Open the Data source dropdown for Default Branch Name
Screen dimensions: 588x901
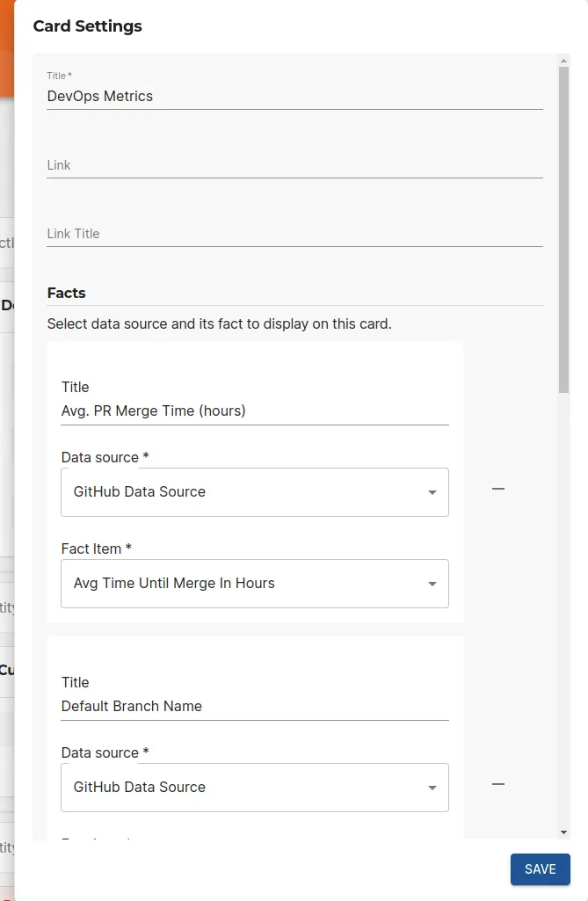255,788
